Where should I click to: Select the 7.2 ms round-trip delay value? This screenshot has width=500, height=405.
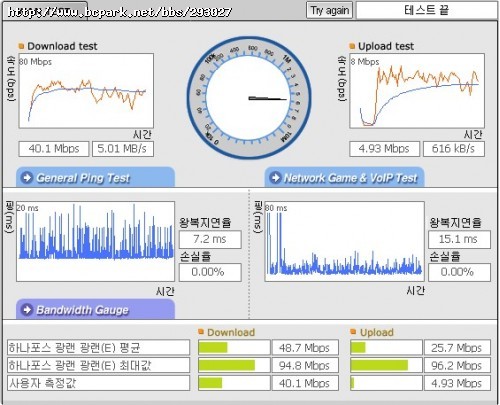(x=210, y=239)
